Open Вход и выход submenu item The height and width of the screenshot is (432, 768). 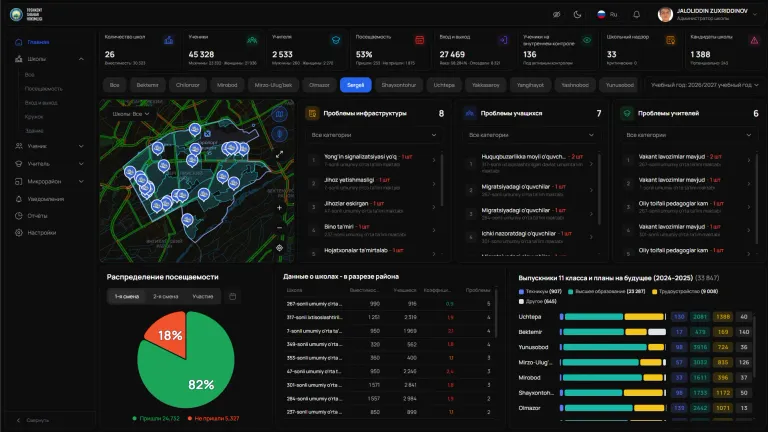click(41, 103)
